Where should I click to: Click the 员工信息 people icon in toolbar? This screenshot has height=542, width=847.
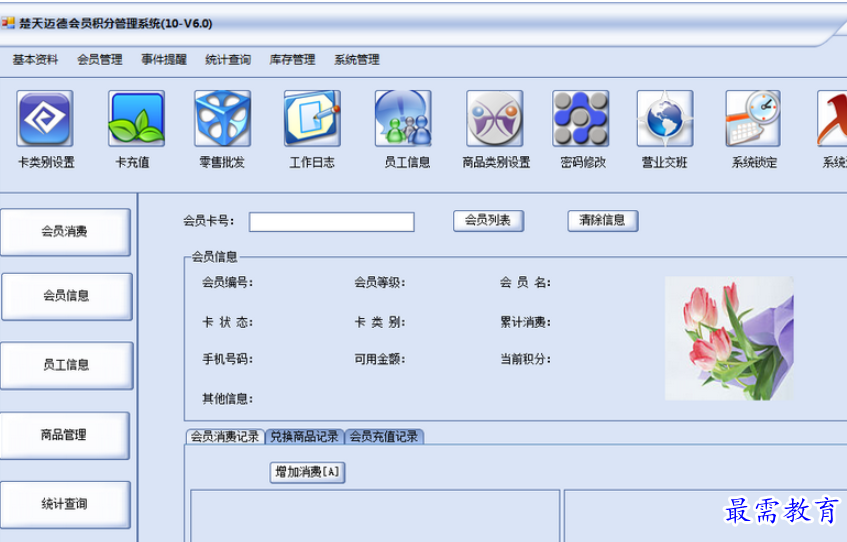coord(404,118)
